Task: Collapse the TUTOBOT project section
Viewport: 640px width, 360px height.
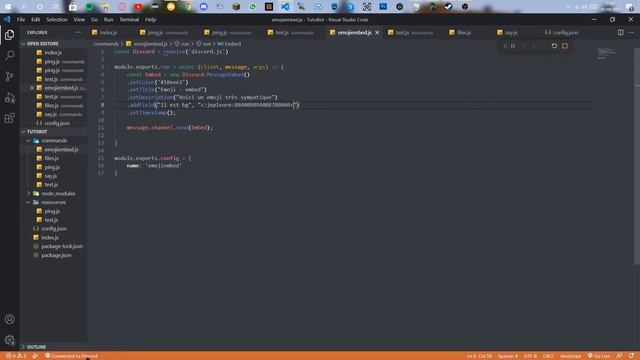Action: [x=37, y=132]
